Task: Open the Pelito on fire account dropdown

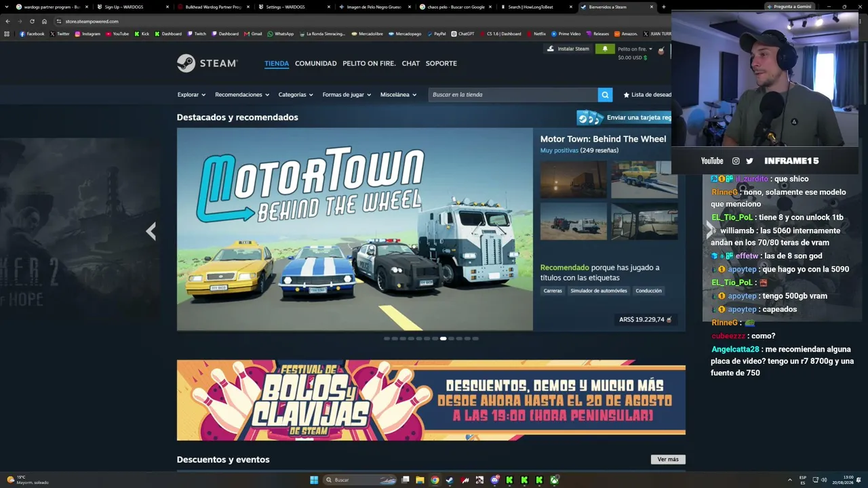Action: [635, 49]
